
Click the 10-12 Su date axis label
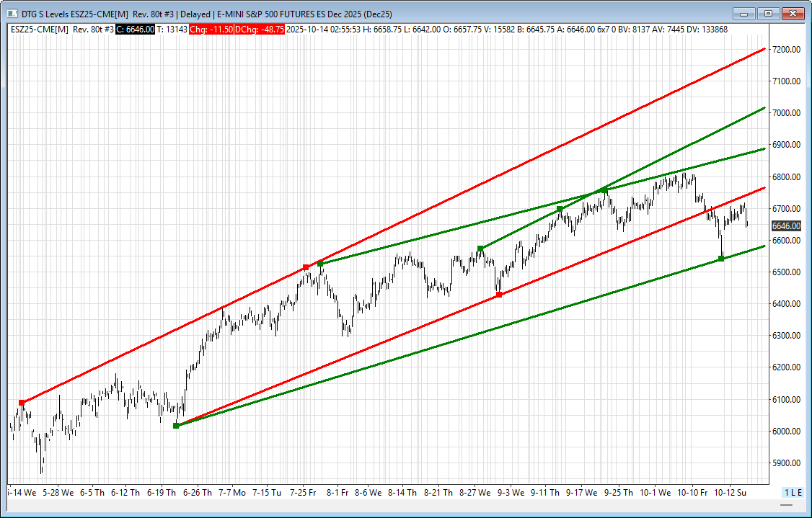point(728,493)
